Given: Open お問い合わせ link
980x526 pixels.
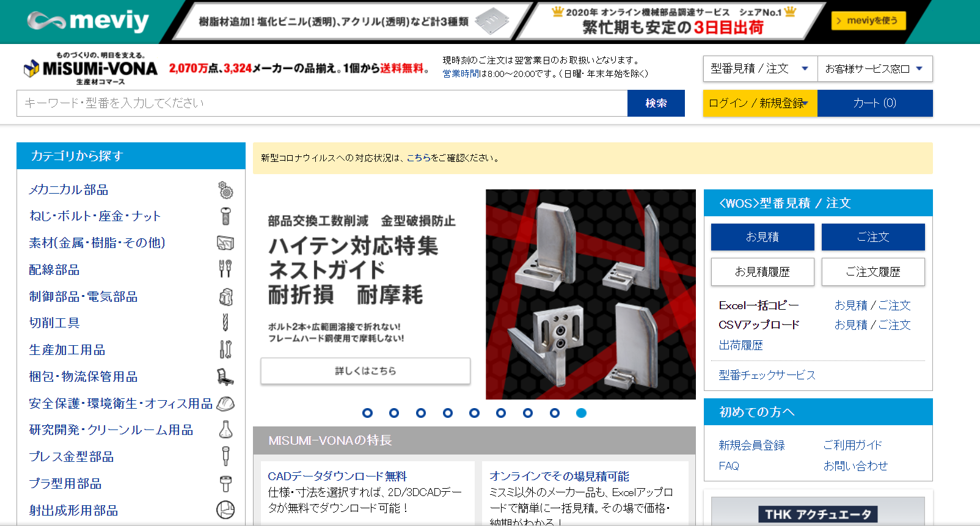Looking at the screenshot, I should (x=855, y=466).
